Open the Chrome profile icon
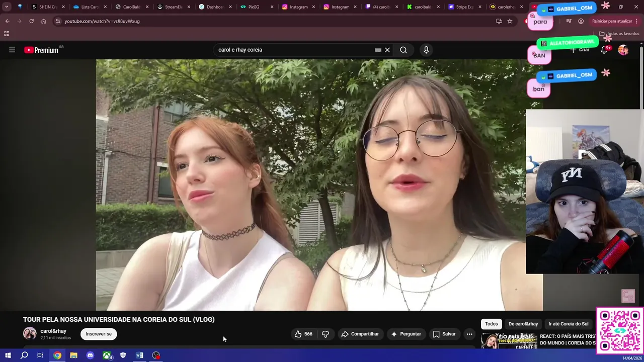The image size is (644, 362). tap(581, 21)
